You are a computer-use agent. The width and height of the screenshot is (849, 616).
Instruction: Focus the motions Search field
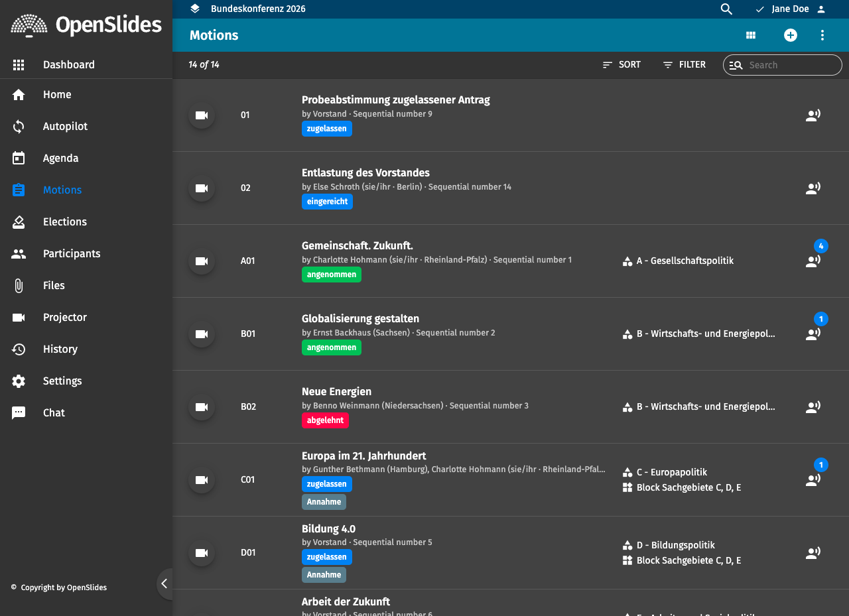point(783,65)
